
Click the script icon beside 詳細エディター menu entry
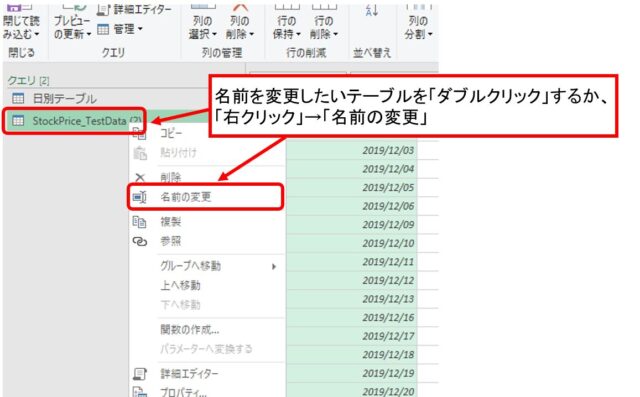(x=140, y=374)
